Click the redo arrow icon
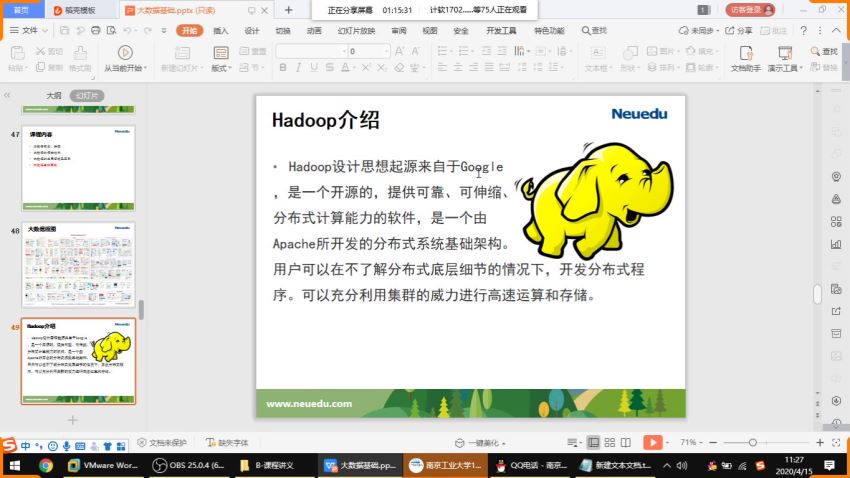Image resolution: width=850 pixels, height=478 pixels. (147, 30)
